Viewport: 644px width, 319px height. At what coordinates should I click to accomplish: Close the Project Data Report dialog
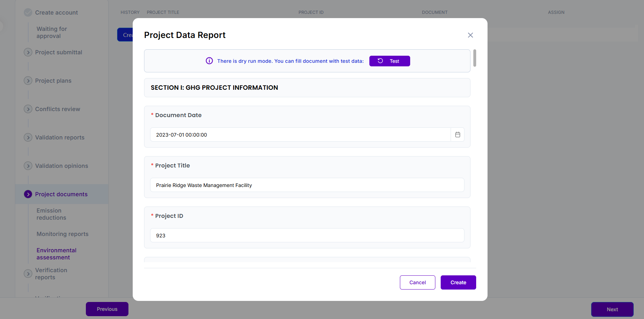tap(470, 35)
